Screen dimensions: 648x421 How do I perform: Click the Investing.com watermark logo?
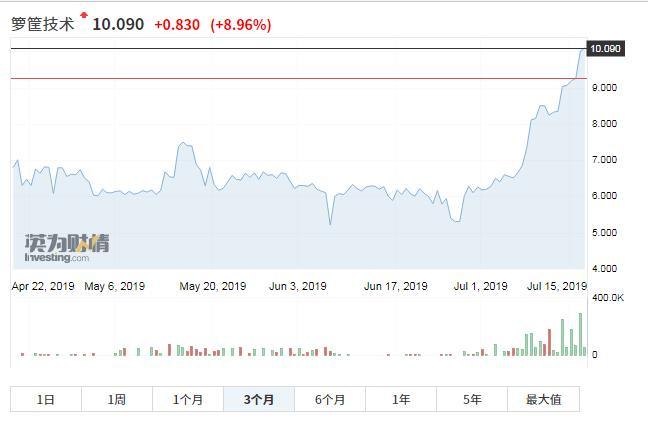[x=66, y=248]
